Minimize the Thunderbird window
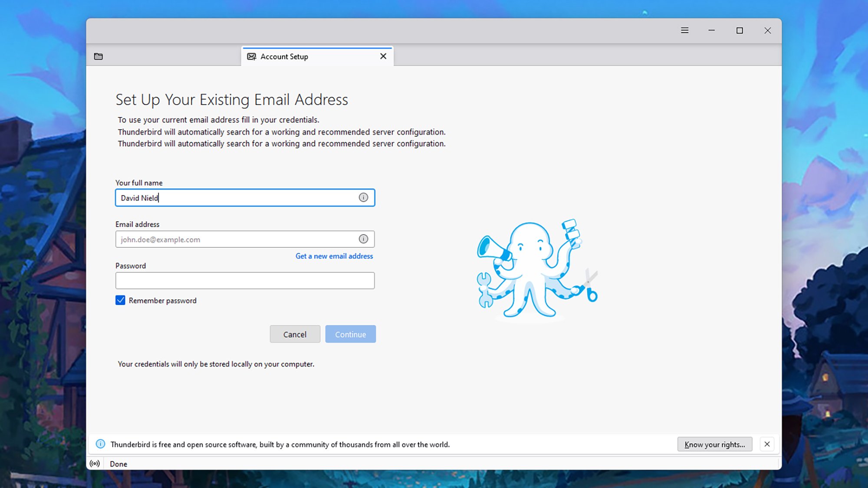Image resolution: width=868 pixels, height=488 pixels. pos(711,30)
